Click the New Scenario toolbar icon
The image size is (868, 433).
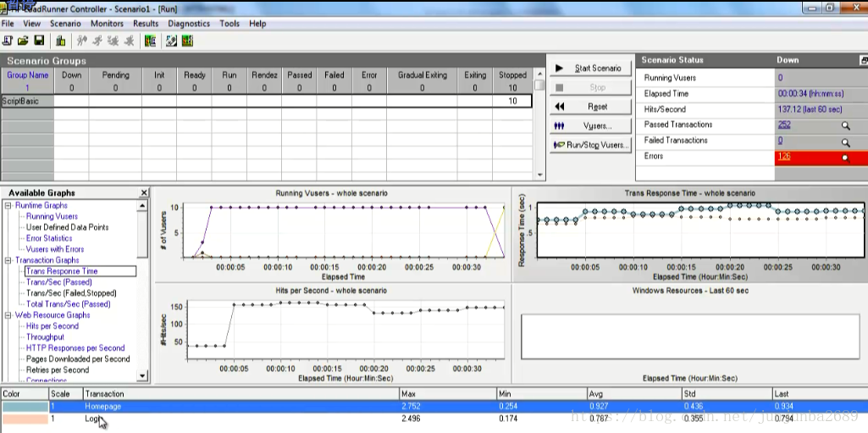pyautogui.click(x=8, y=41)
